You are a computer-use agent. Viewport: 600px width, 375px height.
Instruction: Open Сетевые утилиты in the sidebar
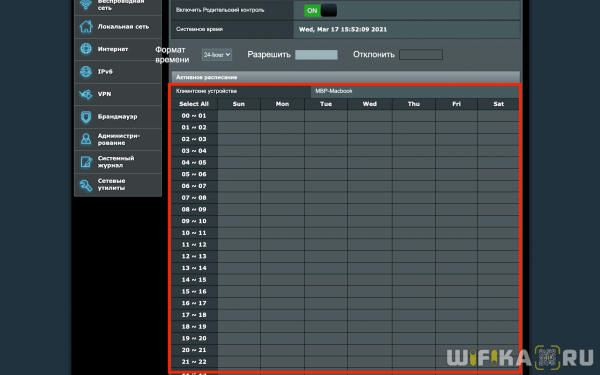coord(118,184)
